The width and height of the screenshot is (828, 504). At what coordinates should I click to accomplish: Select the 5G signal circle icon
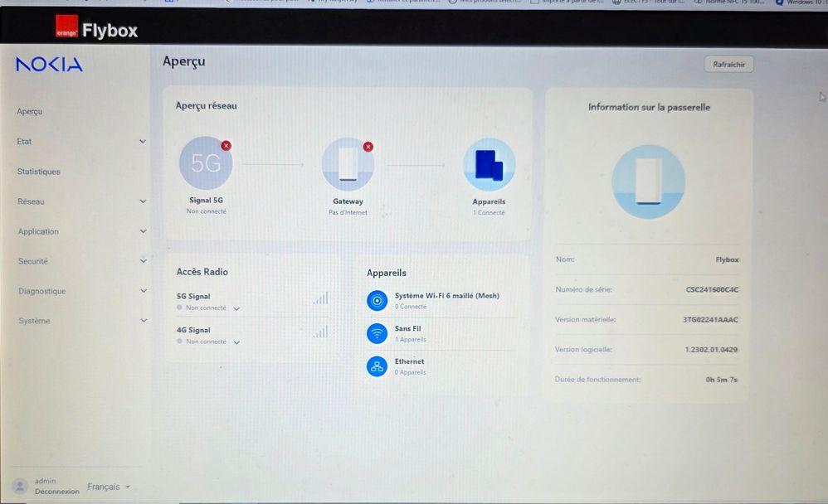click(x=206, y=163)
